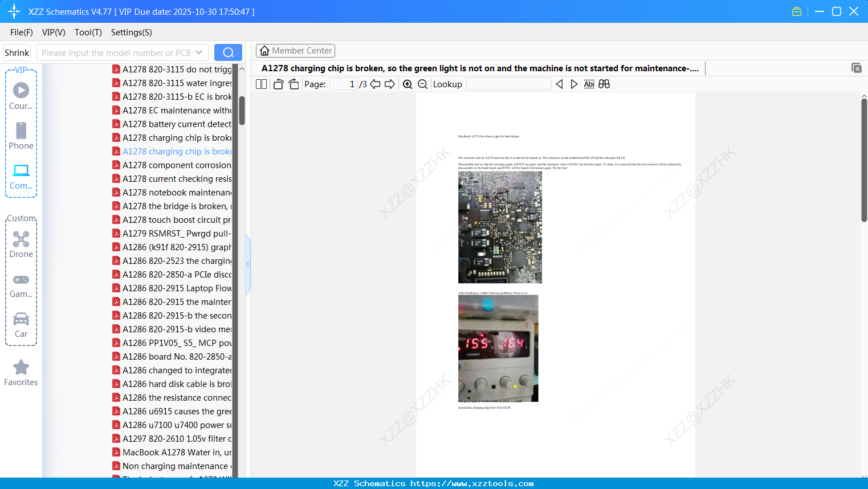Rotate the page counterclockwise

(x=278, y=84)
